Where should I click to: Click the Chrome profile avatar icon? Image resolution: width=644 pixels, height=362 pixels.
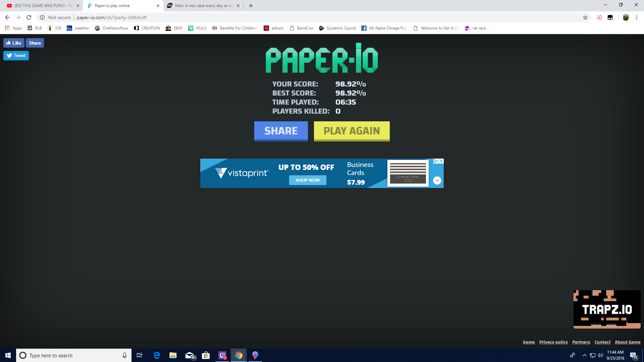coord(626,17)
